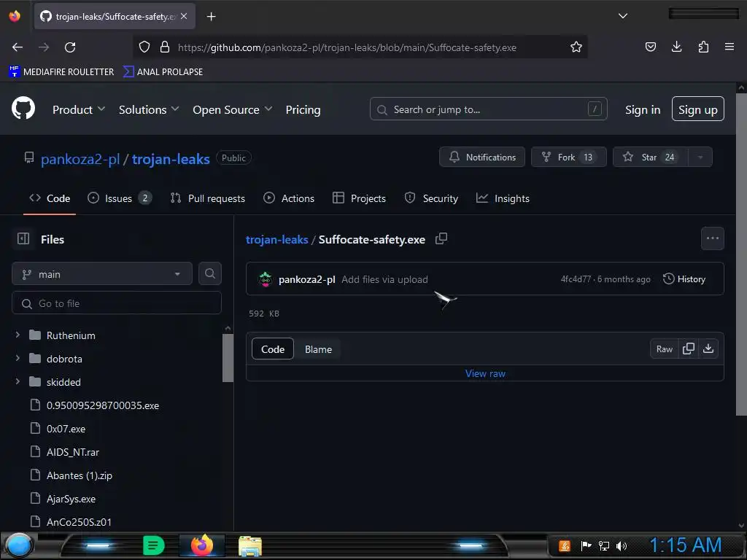Screen dimensions: 747x560
Task: Open the Firefox shield tracking protection icon
Action: coord(144,47)
